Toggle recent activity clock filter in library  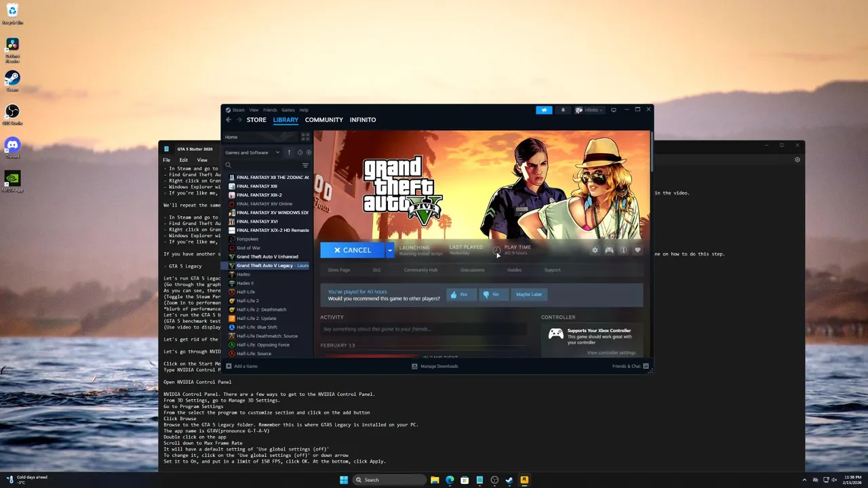[x=300, y=152]
